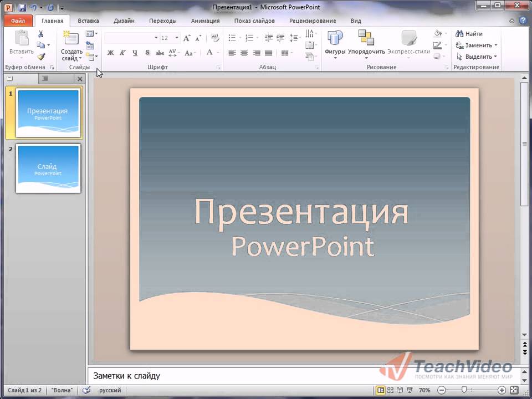Select slide 2 thumbnail 'Слайд'
The width and height of the screenshot is (532, 399).
pyautogui.click(x=48, y=168)
